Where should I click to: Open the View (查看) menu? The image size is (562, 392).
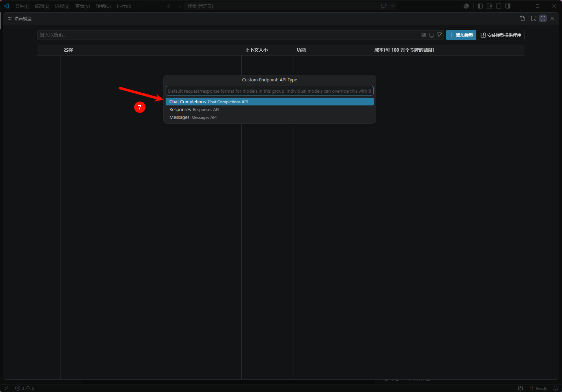pos(82,6)
